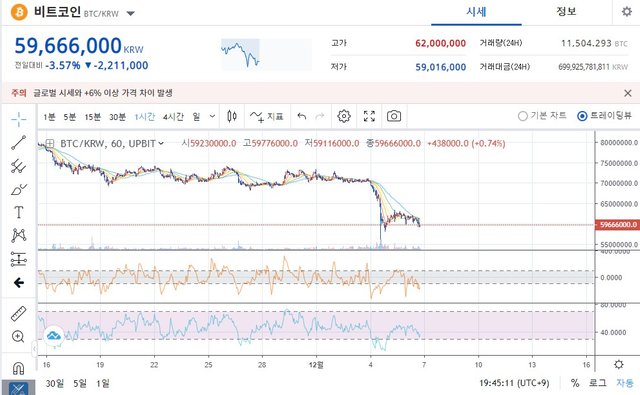Screen dimensions: 640x395
Task: Click the -3.57% daily change value
Action: pos(63,65)
